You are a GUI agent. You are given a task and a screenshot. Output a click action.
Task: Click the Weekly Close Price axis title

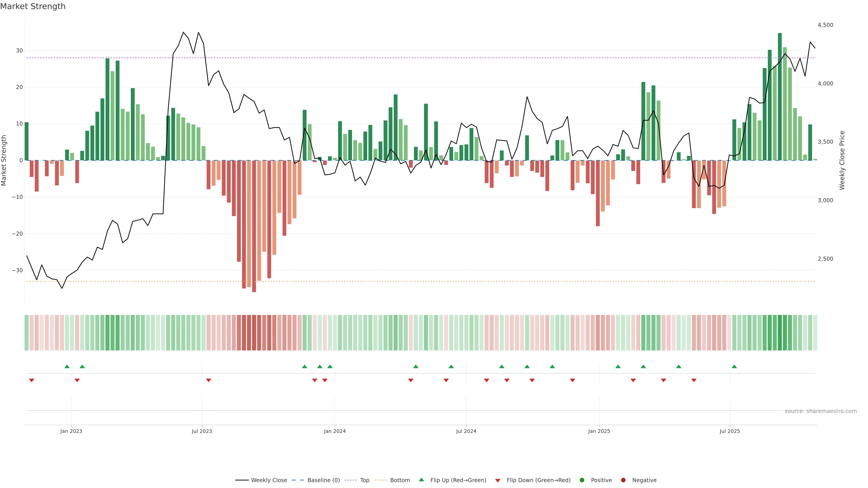pyautogui.click(x=842, y=160)
